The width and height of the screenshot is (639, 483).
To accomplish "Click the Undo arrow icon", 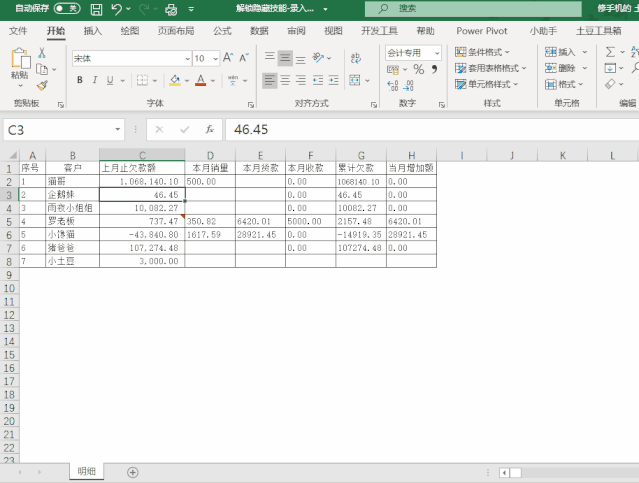I will (x=117, y=9).
